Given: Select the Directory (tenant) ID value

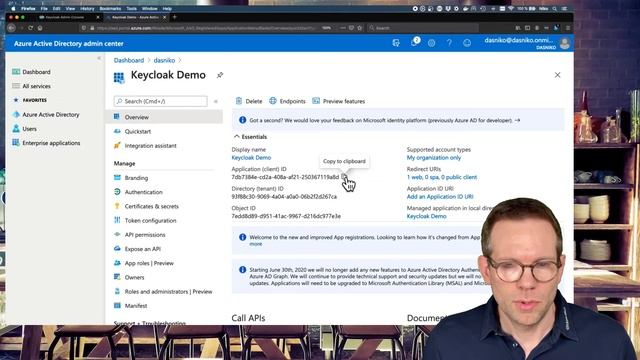Looking at the screenshot, I should (284, 197).
